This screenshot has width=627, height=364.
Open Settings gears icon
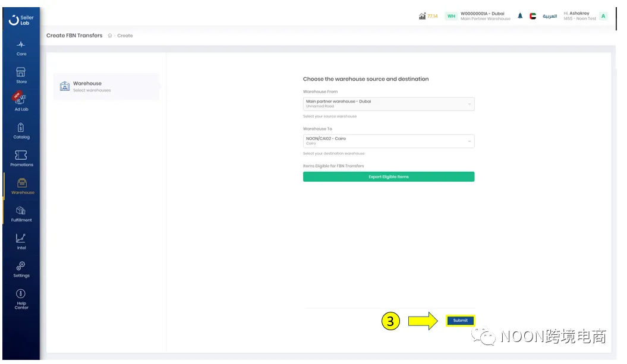coord(21,268)
